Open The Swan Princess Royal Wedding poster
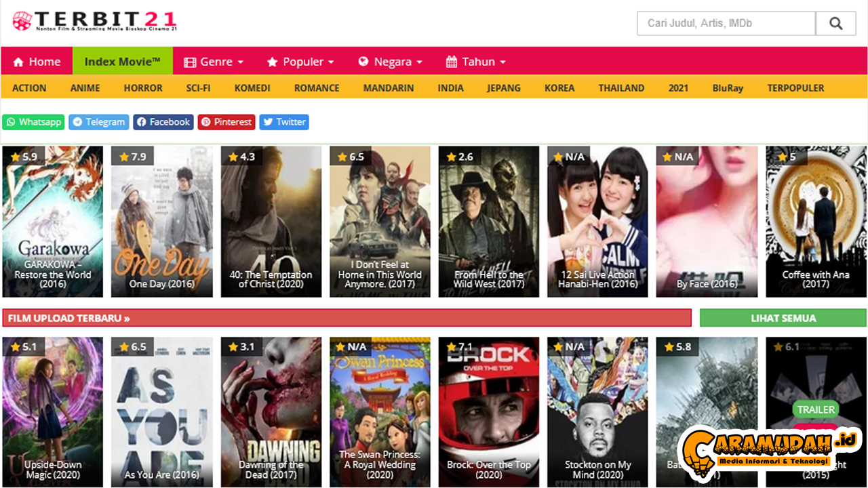 coord(380,412)
